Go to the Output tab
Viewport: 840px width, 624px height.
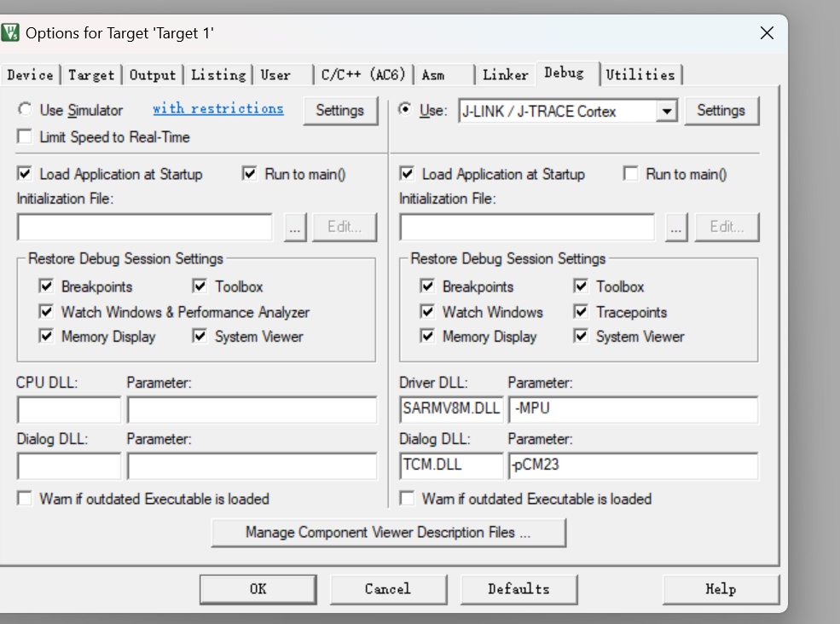[x=153, y=75]
